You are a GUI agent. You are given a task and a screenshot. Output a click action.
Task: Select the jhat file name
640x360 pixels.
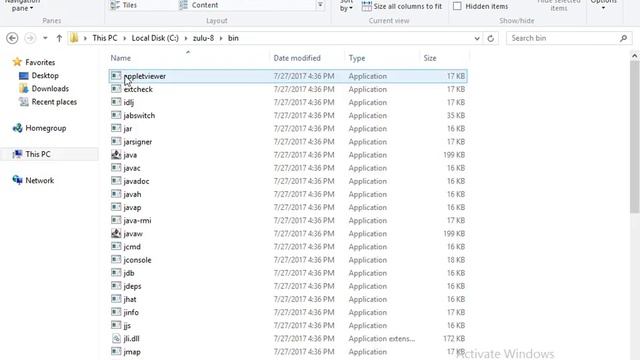(x=130, y=299)
